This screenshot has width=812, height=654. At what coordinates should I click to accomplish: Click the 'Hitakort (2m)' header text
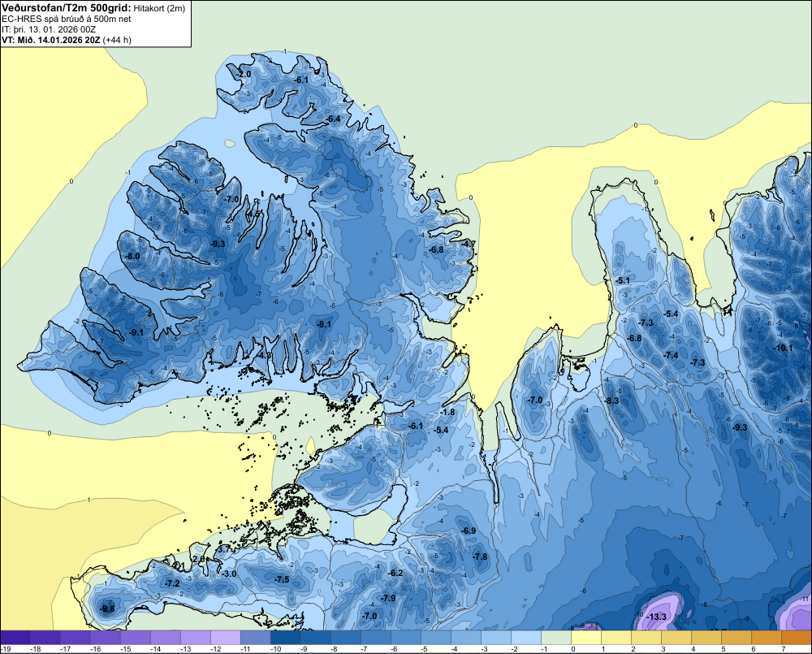tap(159, 8)
